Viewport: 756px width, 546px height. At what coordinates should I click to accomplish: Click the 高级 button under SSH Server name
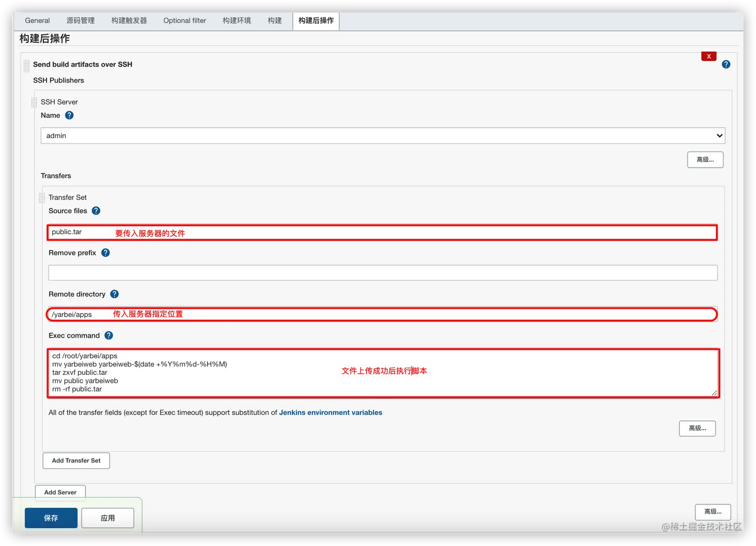point(705,160)
